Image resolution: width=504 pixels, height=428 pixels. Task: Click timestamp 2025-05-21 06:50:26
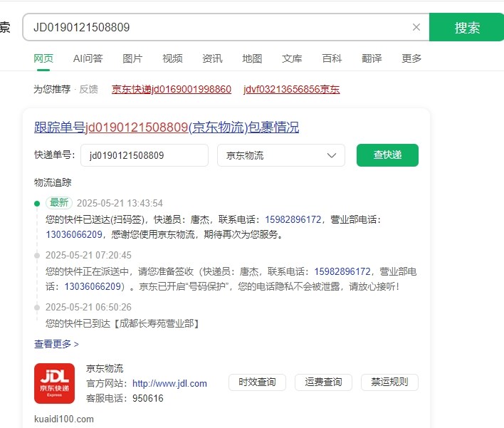(88, 307)
